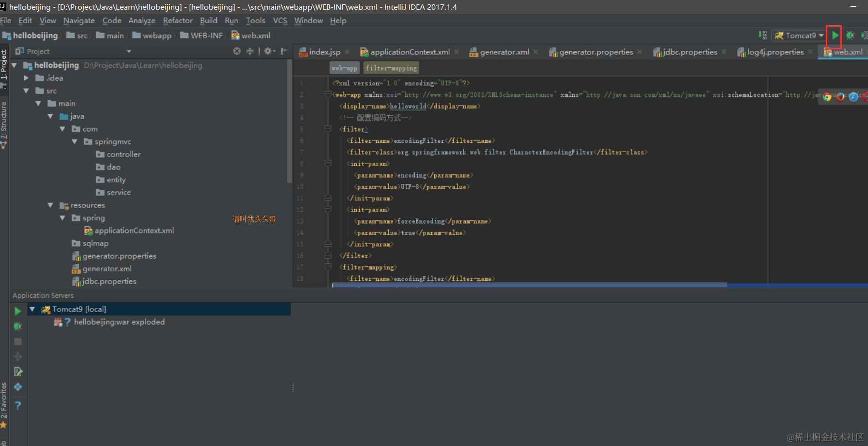
Task: Click the web-app breadcrumb above the editor
Action: (x=344, y=68)
